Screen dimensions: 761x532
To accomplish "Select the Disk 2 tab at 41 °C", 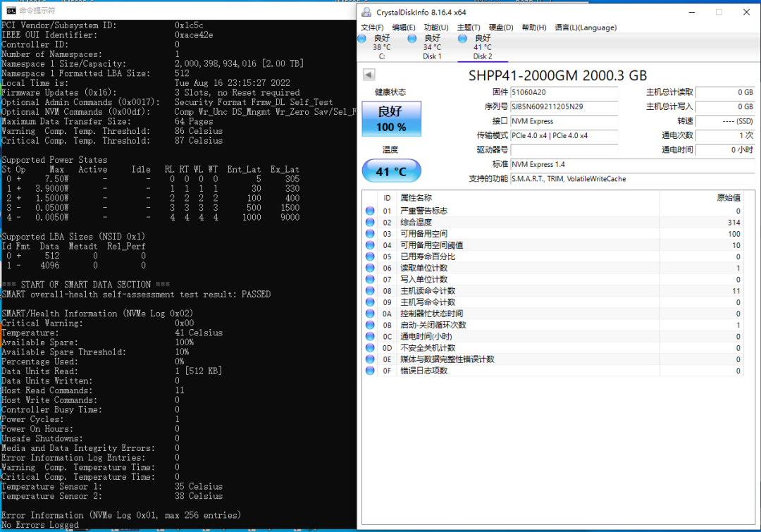I will 483,47.
